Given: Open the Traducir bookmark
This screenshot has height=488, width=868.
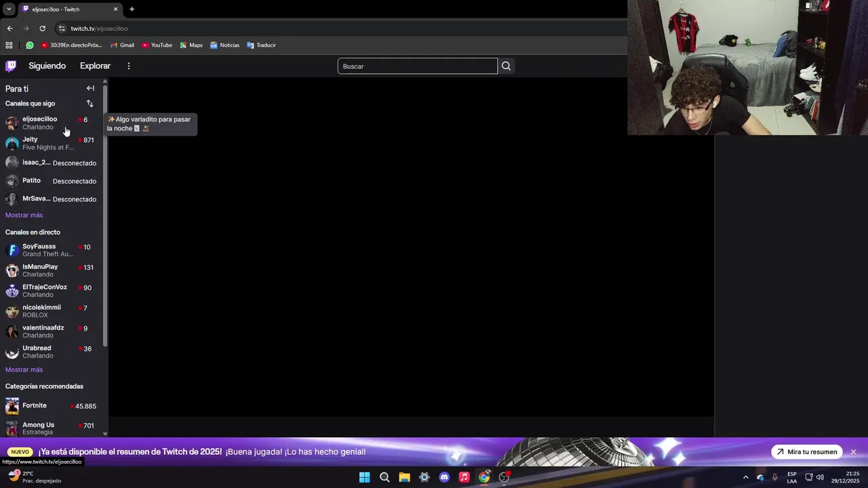Looking at the screenshot, I should [261, 45].
